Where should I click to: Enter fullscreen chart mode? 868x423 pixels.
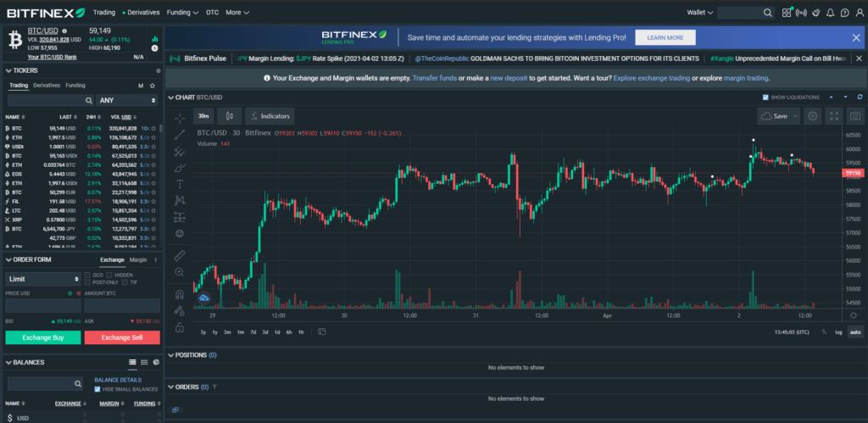click(834, 116)
